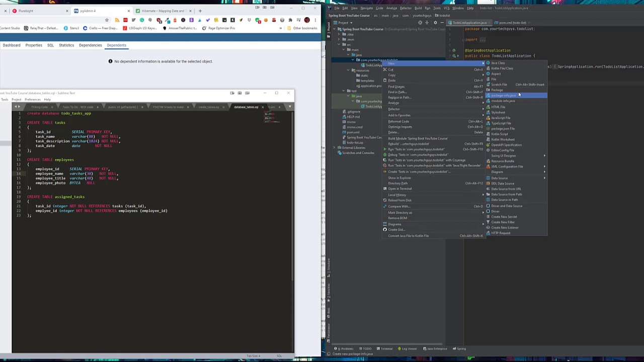The width and height of the screenshot is (644, 362).
Task: Click the Create Gist GitHub icon
Action: pyautogui.click(x=385, y=230)
